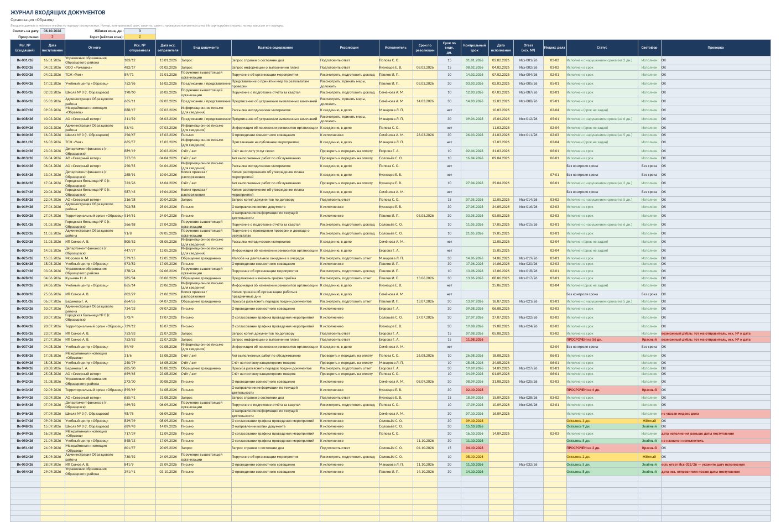Select the 'Дата исполнения' column header

(501, 48)
